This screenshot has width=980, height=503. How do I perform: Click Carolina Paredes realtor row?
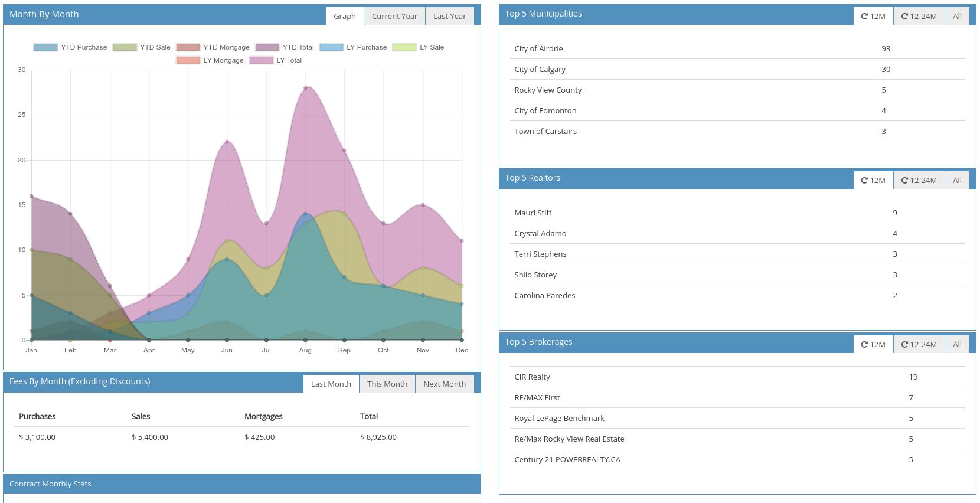pos(737,295)
